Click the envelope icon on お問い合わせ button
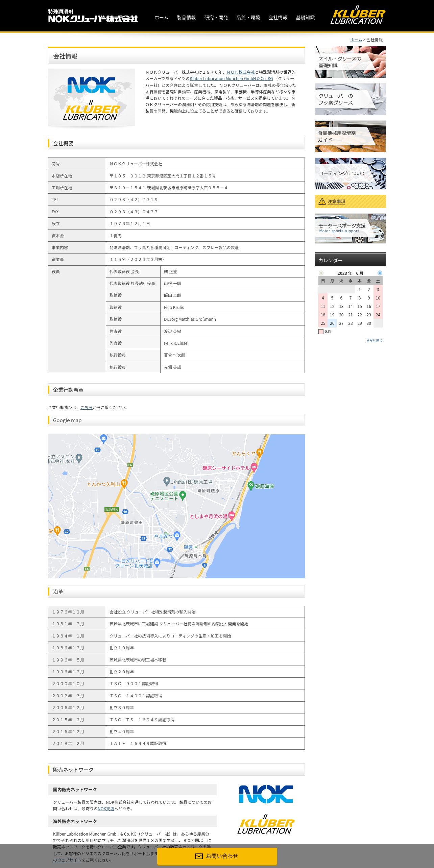 click(199, 856)
